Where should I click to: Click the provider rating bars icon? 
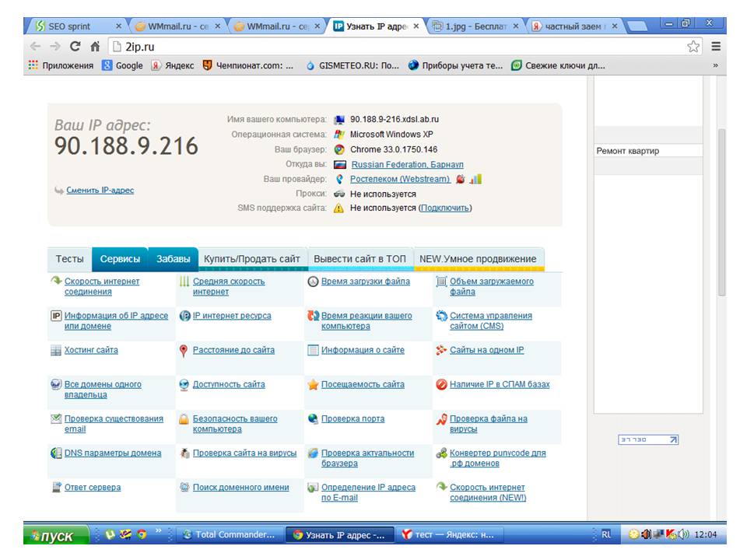(x=475, y=179)
